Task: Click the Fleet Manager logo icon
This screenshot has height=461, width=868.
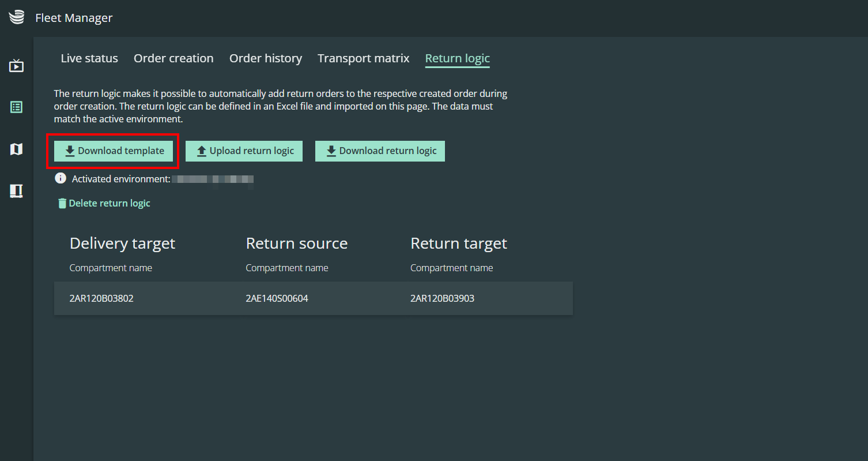Action: click(17, 17)
